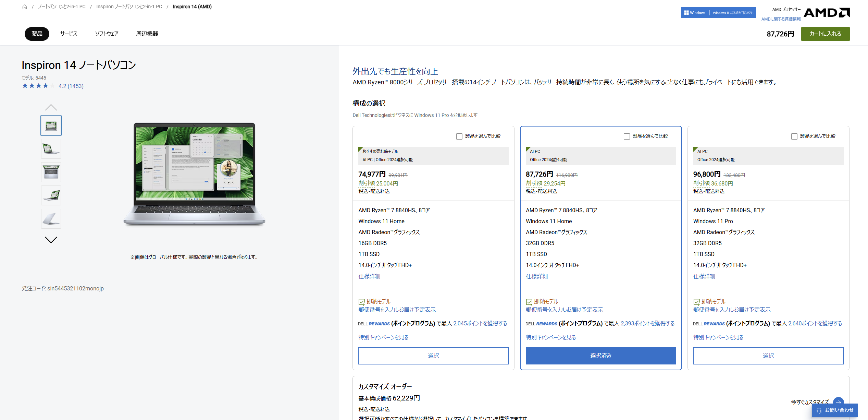Select the 製品 tab
Screen dimensions: 868x420
[x=37, y=34]
